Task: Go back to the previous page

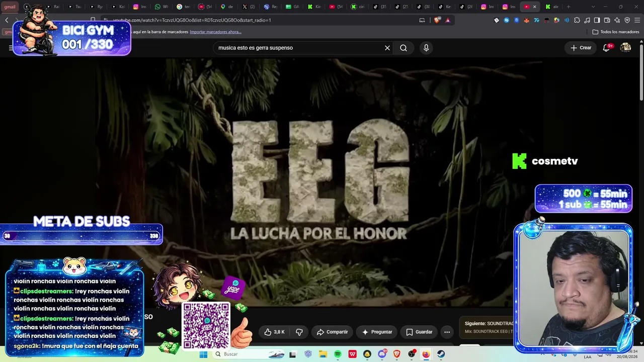Action: pyautogui.click(x=7, y=20)
